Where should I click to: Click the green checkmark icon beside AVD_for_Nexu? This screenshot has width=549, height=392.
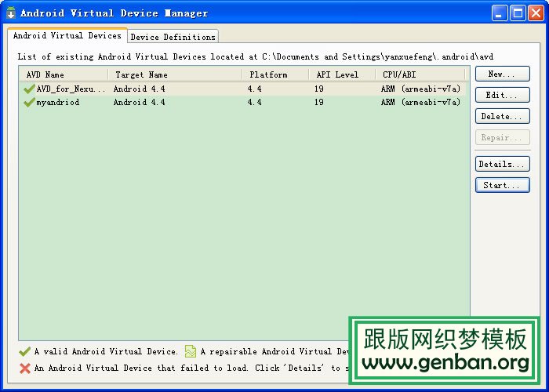click(29, 89)
